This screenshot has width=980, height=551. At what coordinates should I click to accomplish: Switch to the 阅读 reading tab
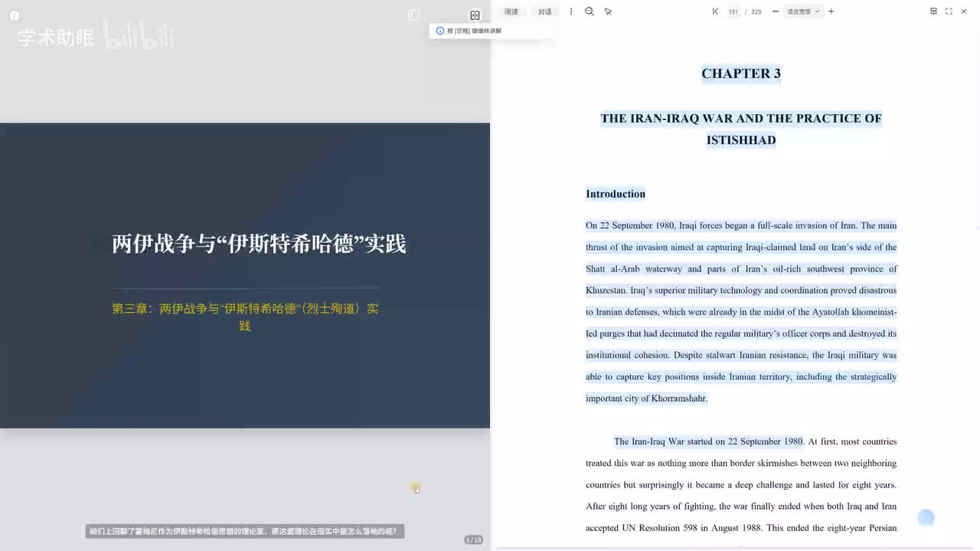click(511, 11)
